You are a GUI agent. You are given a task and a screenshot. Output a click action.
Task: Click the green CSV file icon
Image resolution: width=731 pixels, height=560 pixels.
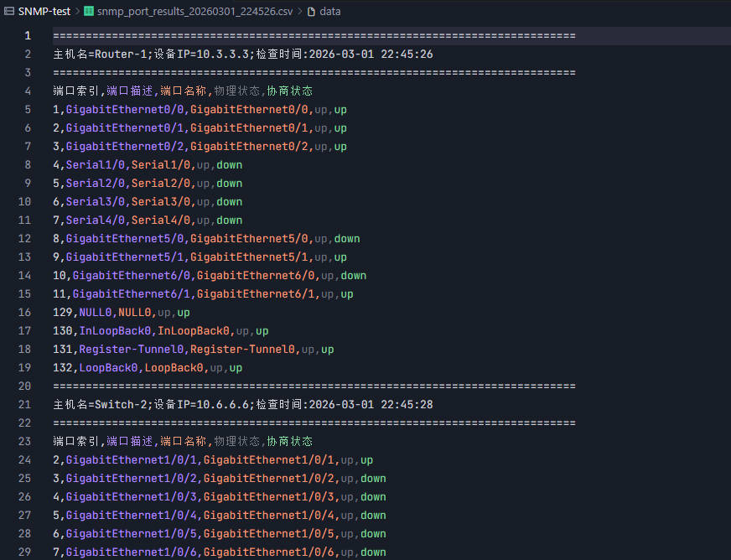[x=89, y=12]
